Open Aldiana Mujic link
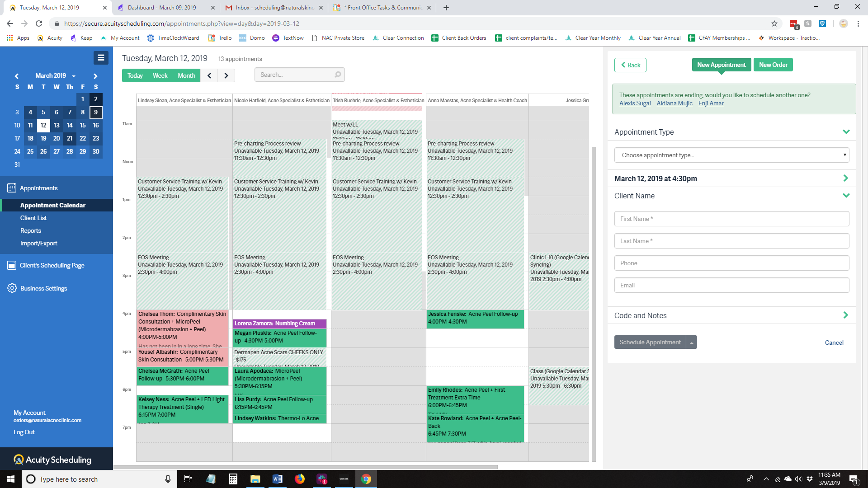868x488 pixels. click(x=675, y=103)
